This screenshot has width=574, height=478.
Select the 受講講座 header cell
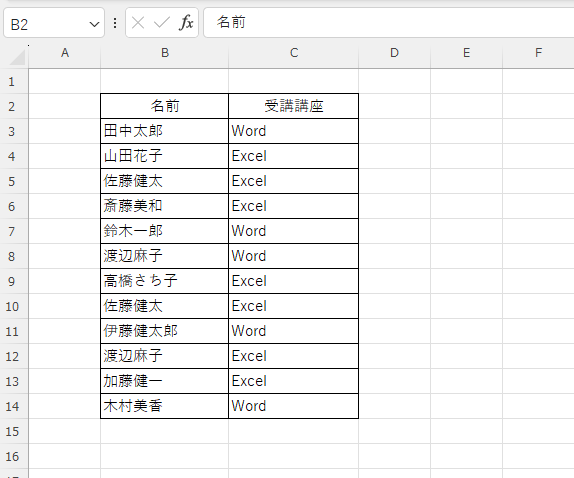[294, 106]
